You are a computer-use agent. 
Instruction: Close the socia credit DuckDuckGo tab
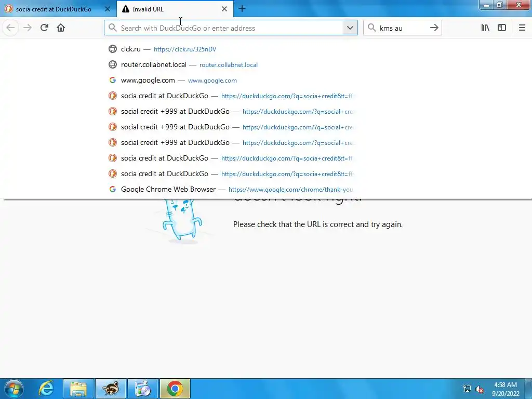[x=107, y=9]
